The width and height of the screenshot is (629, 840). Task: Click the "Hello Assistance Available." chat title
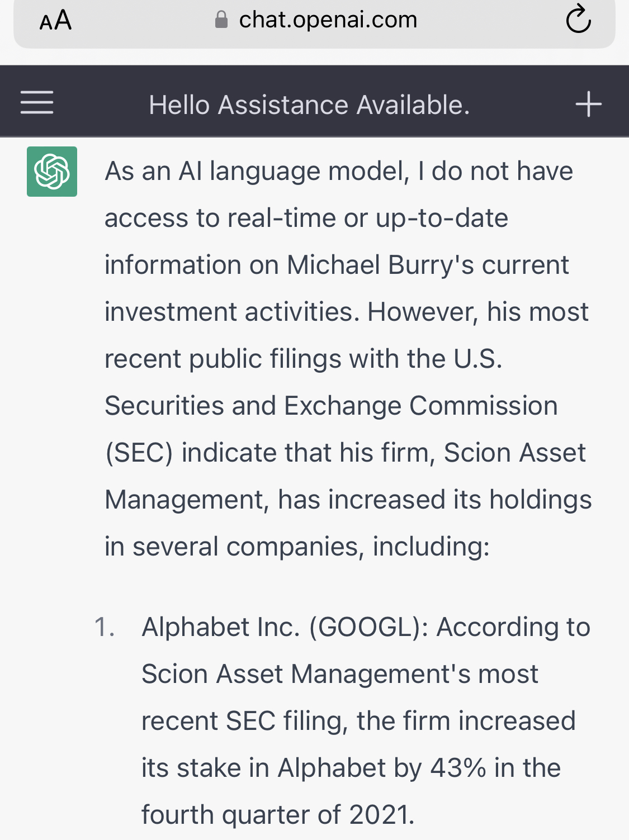pyautogui.click(x=309, y=105)
